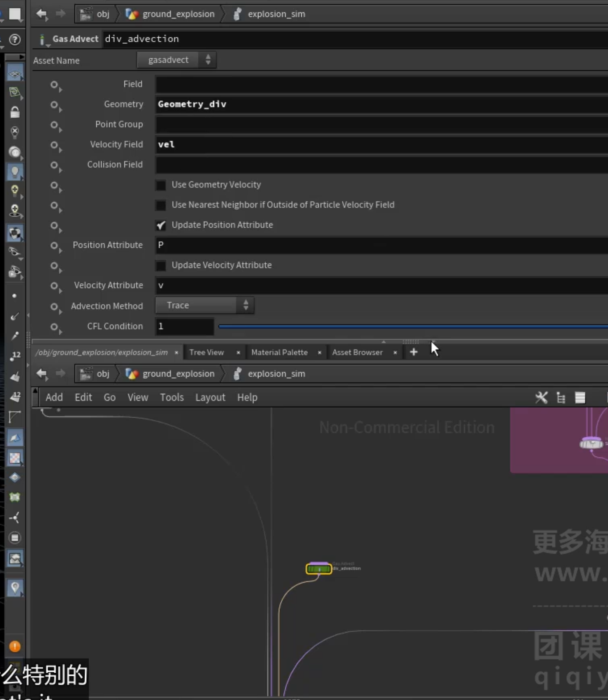This screenshot has width=608, height=700.
Task: Toggle the primitive numbers display icon
Action: [x=15, y=396]
